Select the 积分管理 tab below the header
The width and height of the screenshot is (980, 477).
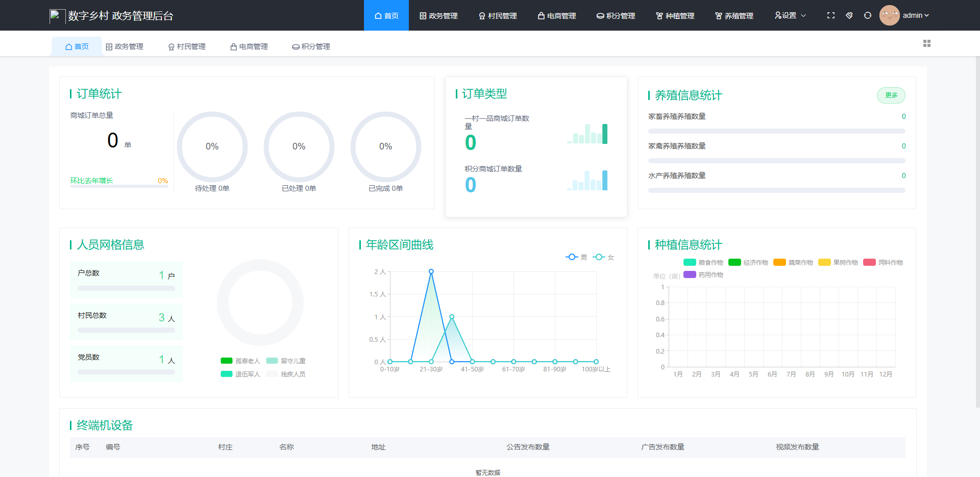point(311,46)
